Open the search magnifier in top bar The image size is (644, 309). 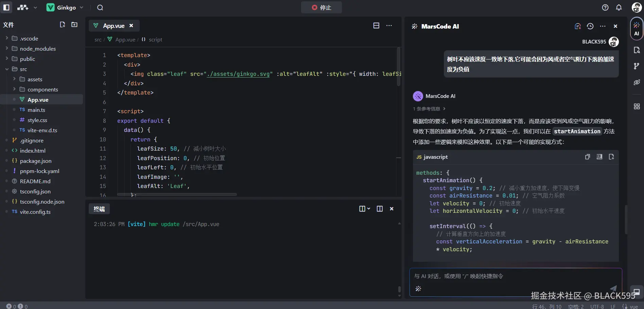pyautogui.click(x=100, y=7)
